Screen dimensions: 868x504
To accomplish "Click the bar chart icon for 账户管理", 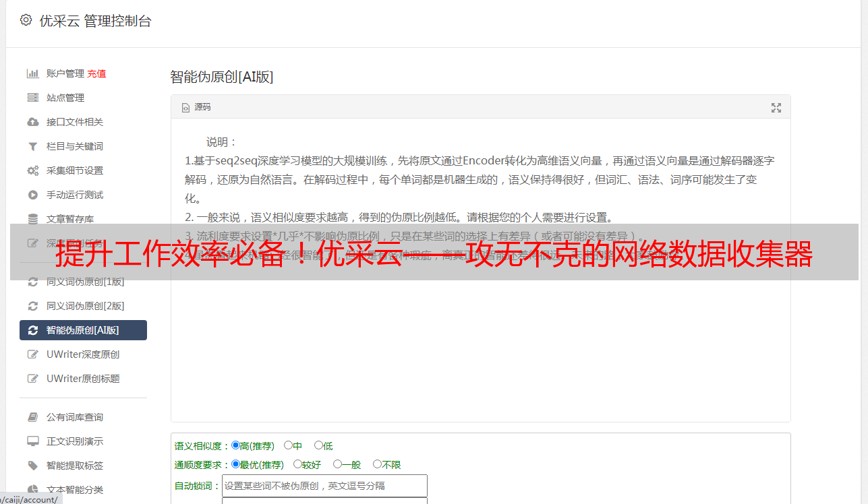I will coord(32,73).
